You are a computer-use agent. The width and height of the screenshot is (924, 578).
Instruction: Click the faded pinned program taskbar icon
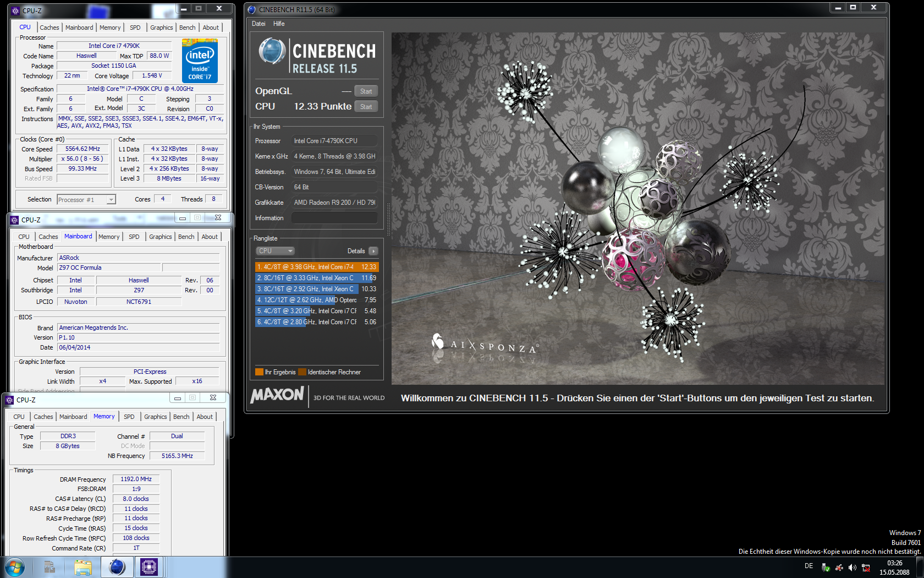50,567
